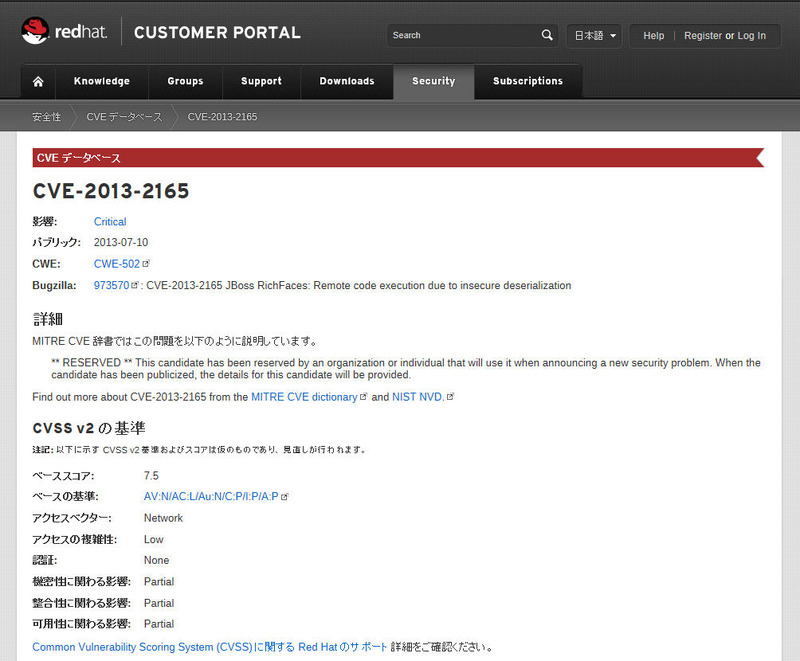Open the Support menu
Image resolution: width=800 pixels, height=661 pixels.
[261, 81]
